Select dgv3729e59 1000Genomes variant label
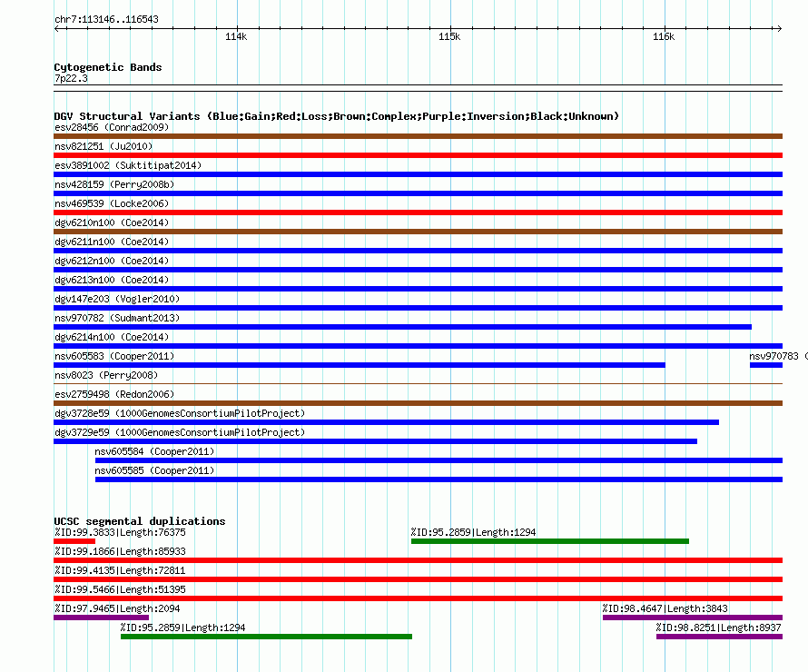The image size is (808, 672). (180, 432)
